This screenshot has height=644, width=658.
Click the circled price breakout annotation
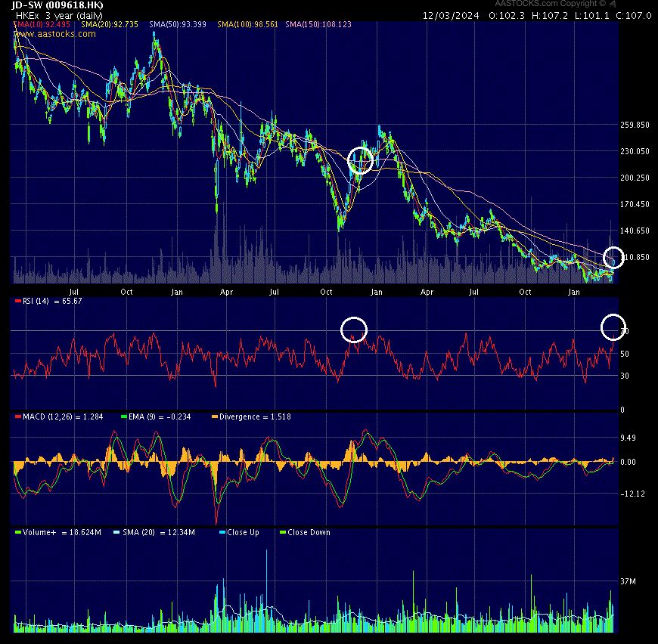360,162
